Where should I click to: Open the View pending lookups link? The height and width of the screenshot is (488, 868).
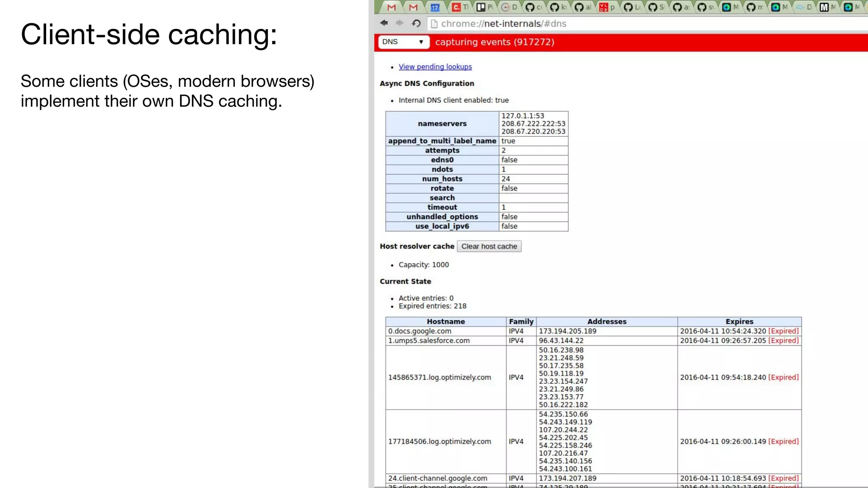[x=435, y=67]
